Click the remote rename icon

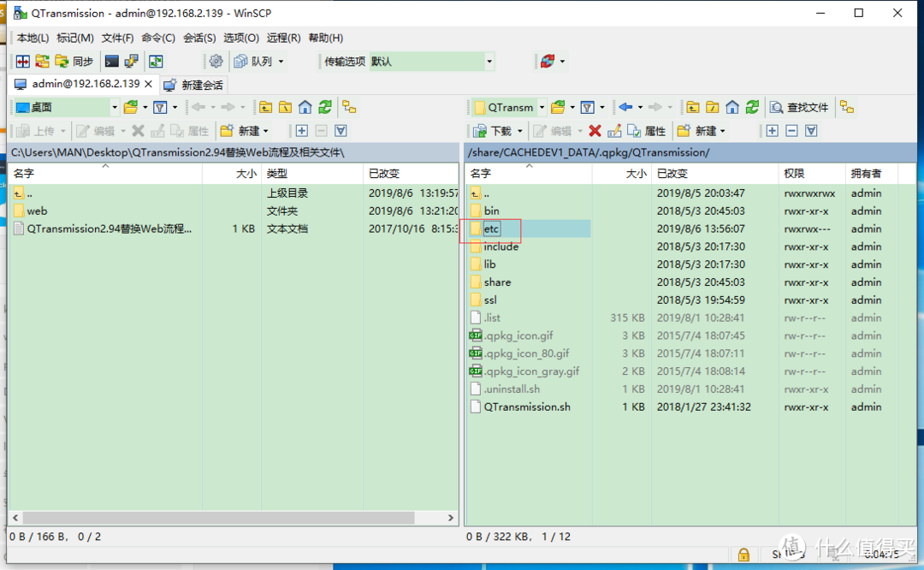(x=614, y=131)
